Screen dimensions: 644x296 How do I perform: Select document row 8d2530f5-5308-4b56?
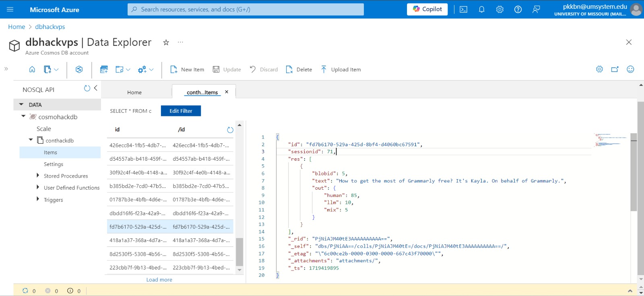pos(170,254)
